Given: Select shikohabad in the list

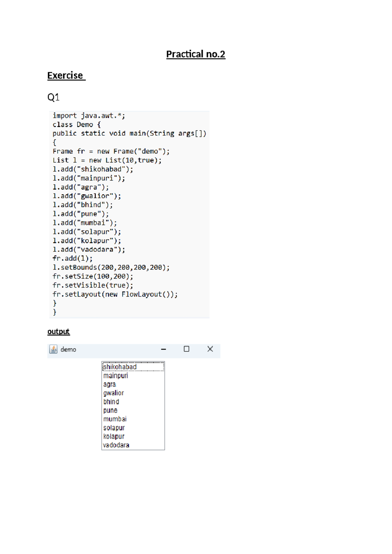Looking at the screenshot, I should point(133,367).
